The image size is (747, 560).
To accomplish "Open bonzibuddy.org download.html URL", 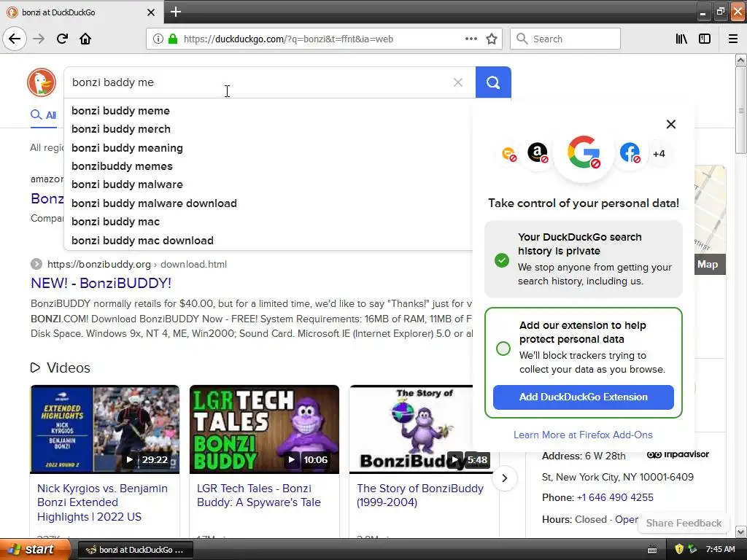I will (136, 264).
